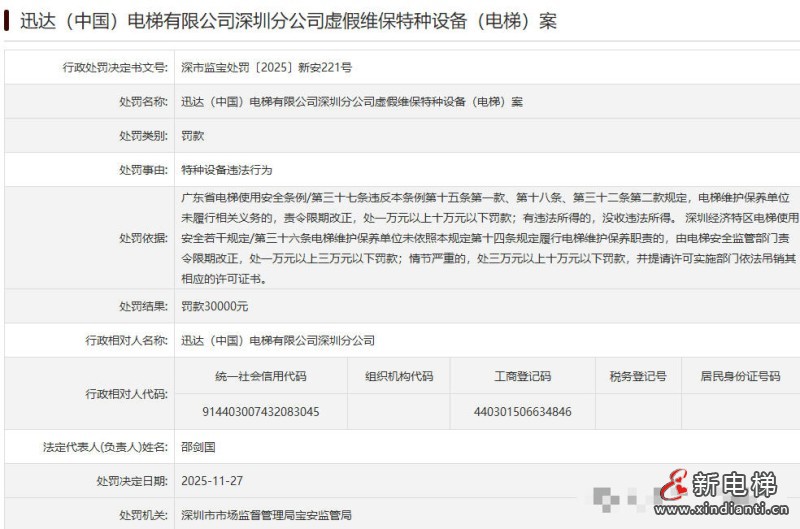The width and height of the screenshot is (800, 529).
Task: Click the 统一社会信用代码 column header
Action: (260, 376)
